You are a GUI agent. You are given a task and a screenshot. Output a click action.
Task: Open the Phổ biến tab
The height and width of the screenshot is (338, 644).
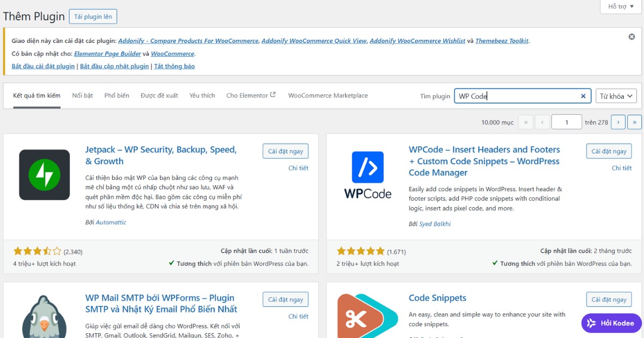[116, 95]
